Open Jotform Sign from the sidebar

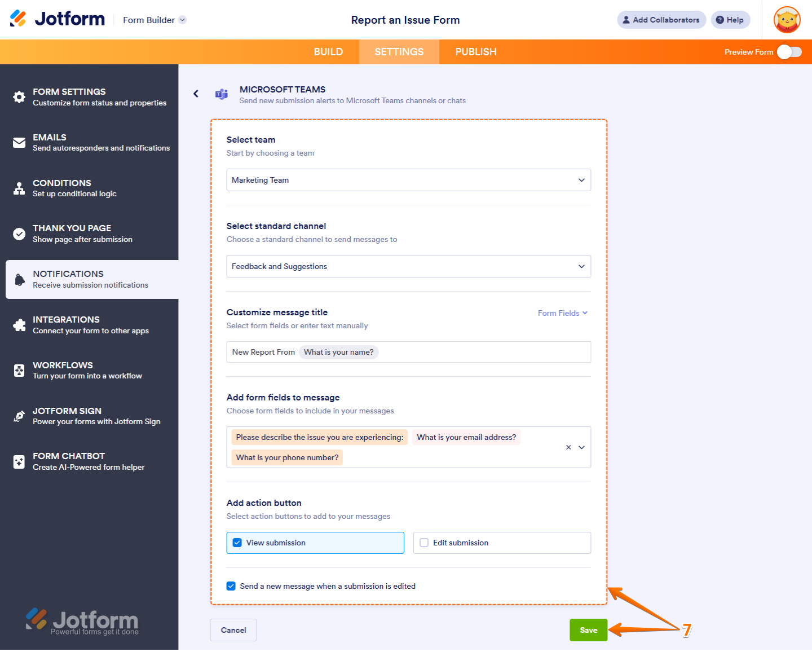click(19, 416)
